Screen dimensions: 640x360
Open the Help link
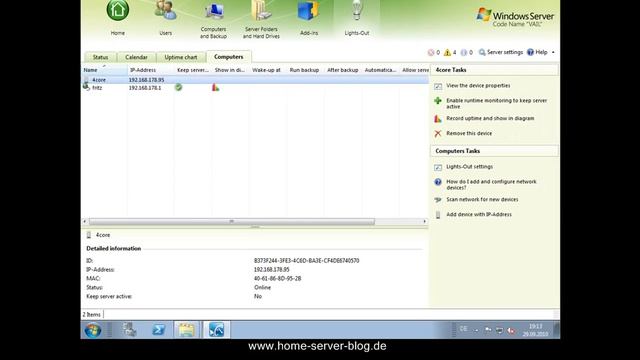[x=537, y=52]
